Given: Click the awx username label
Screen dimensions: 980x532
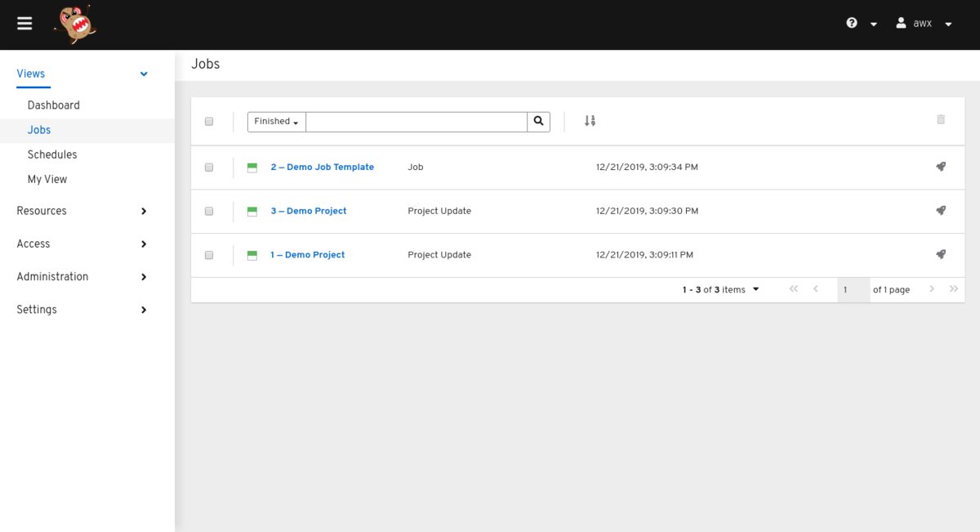Looking at the screenshot, I should pos(923,24).
